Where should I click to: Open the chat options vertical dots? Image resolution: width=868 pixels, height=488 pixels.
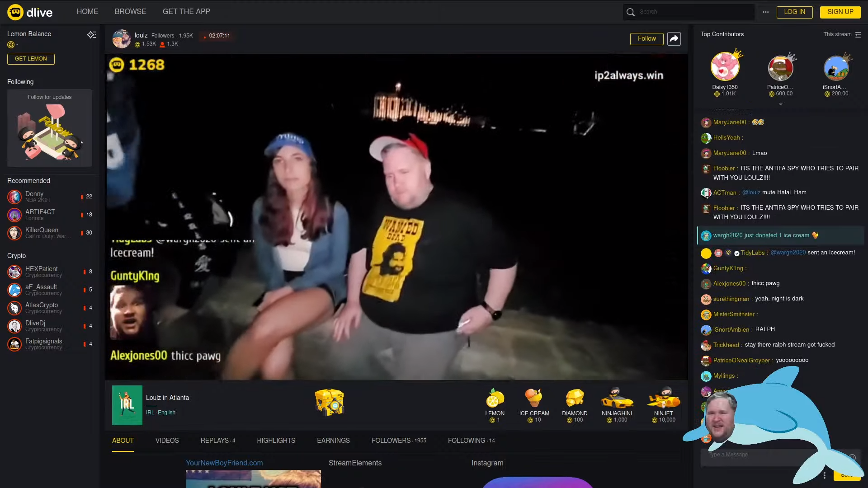825,475
